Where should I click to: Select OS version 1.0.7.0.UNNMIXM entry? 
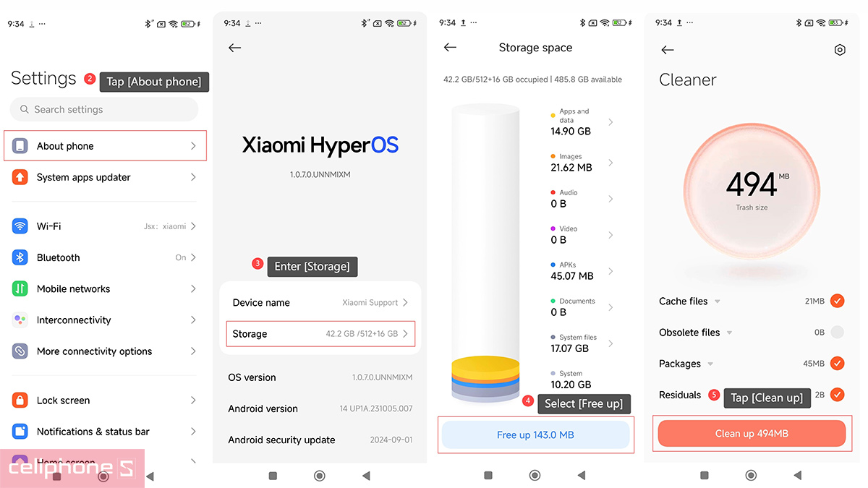[320, 377]
